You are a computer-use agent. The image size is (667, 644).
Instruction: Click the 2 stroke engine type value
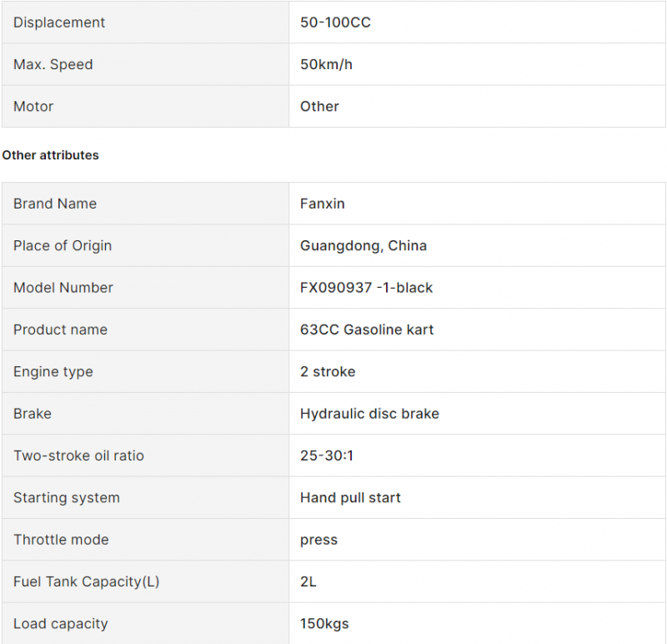click(328, 371)
